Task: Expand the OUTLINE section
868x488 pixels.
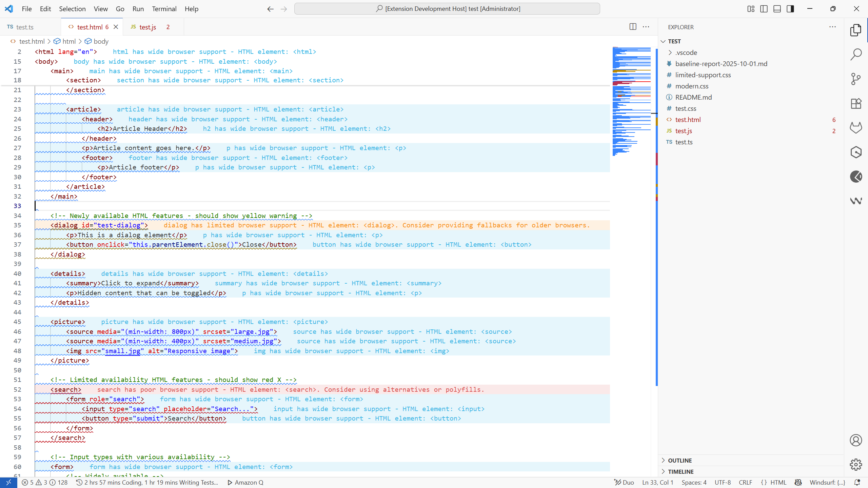Action: 679,460
